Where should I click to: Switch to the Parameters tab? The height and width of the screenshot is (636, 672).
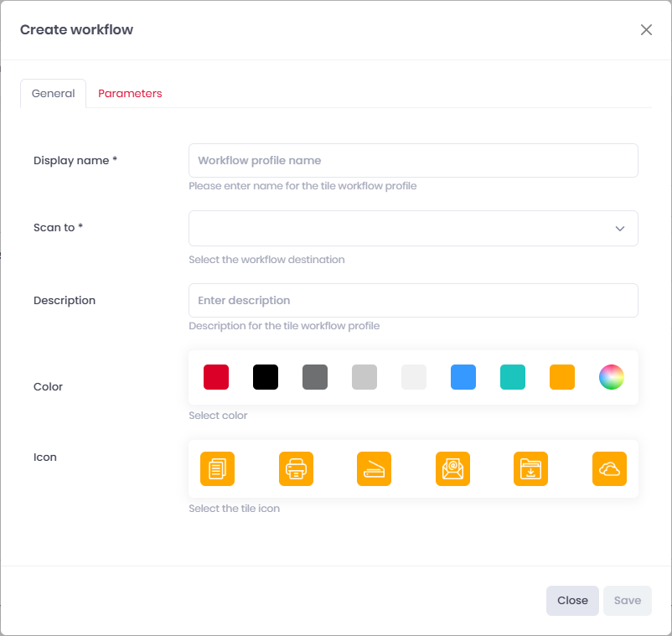click(x=130, y=93)
